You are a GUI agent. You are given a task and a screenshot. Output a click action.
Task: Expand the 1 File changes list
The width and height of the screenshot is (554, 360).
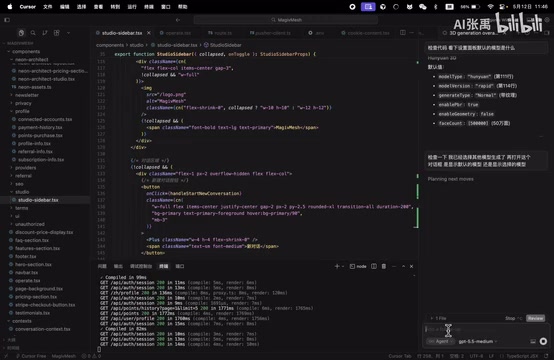(x=438, y=318)
